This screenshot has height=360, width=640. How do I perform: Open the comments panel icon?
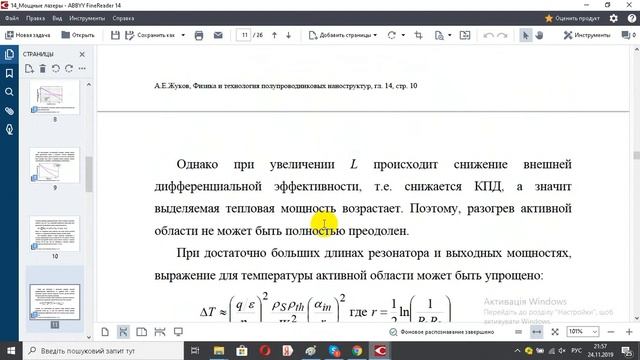pyautogui.click(x=626, y=35)
